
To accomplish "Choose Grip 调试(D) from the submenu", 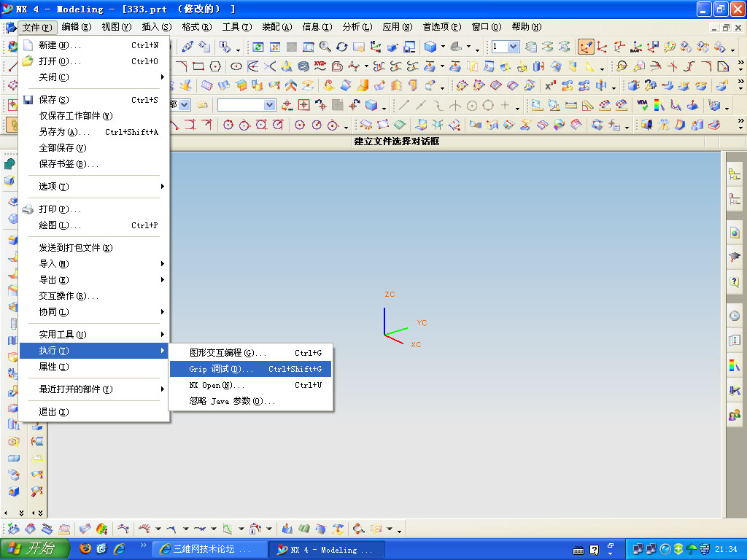I will [x=251, y=369].
